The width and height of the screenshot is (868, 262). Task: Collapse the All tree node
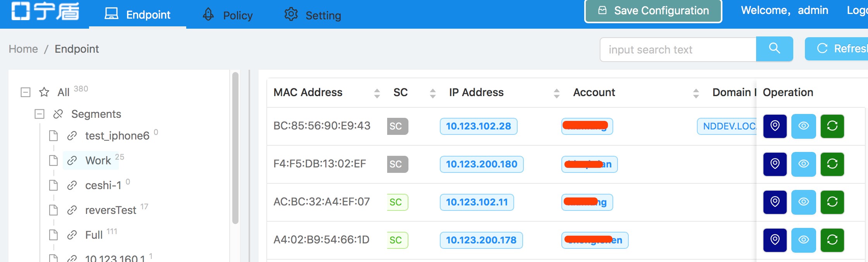click(26, 92)
